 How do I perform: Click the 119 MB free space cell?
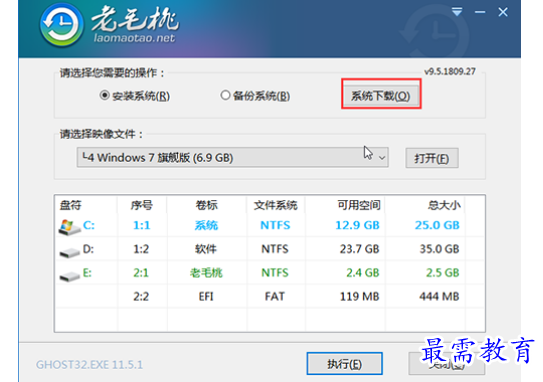click(x=359, y=296)
